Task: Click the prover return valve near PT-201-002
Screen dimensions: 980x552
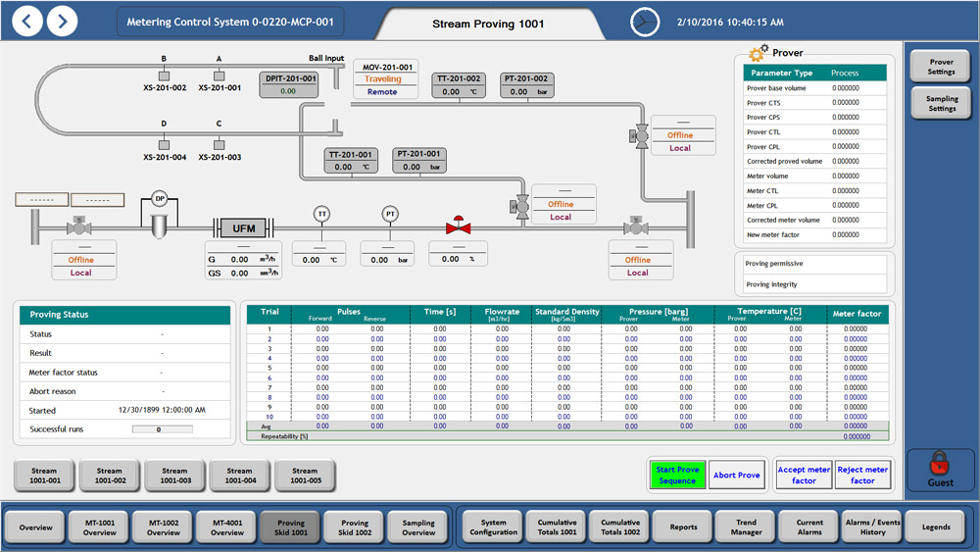Action: [640, 136]
